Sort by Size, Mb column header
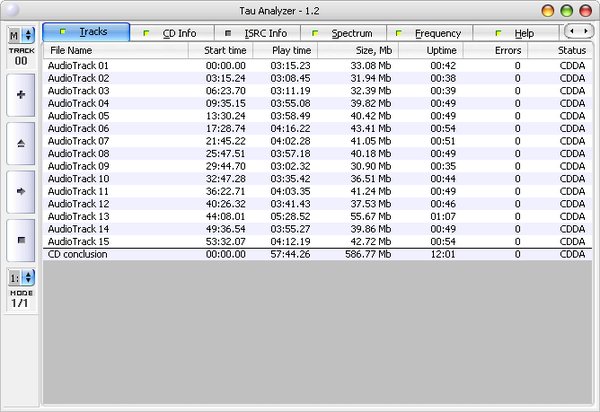 tap(358, 50)
